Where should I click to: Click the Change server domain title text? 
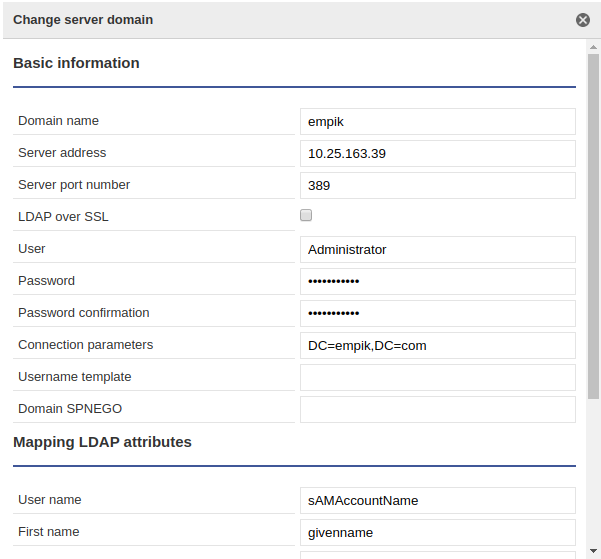click(83, 20)
